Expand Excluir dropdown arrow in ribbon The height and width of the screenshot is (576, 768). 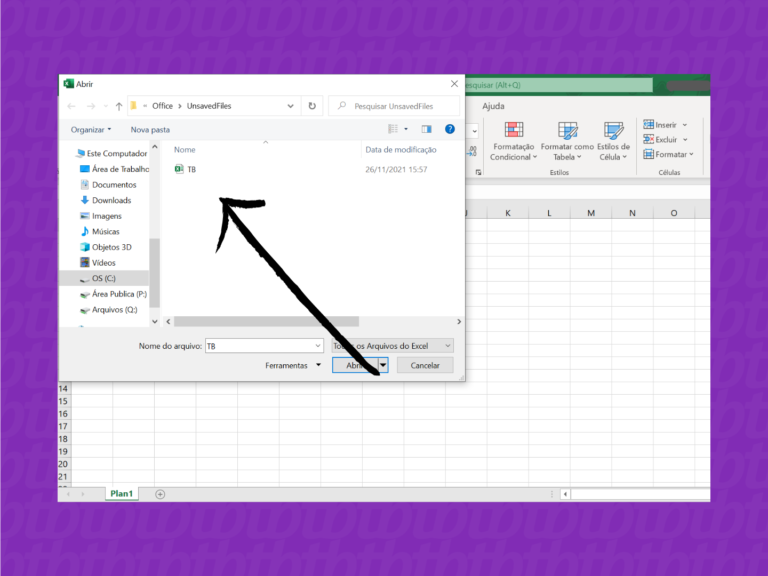(x=685, y=140)
